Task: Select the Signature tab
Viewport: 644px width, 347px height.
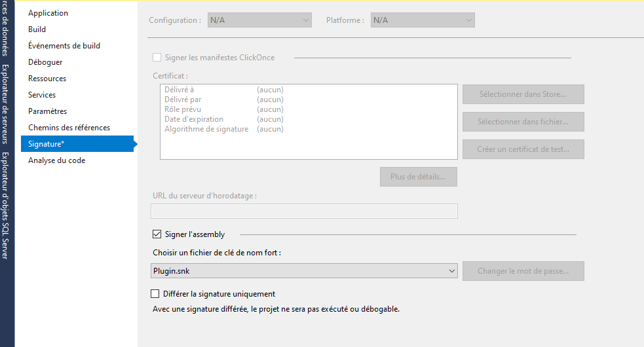Action: 46,144
